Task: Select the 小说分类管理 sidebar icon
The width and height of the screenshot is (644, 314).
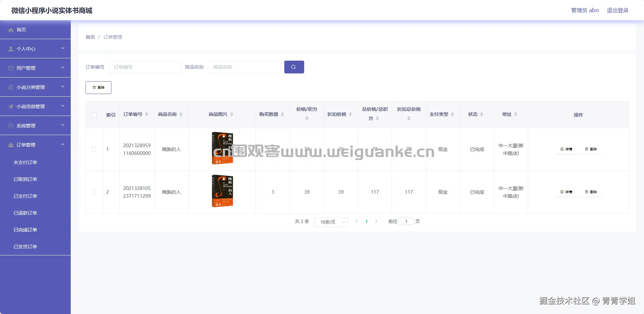Action: tap(10, 87)
